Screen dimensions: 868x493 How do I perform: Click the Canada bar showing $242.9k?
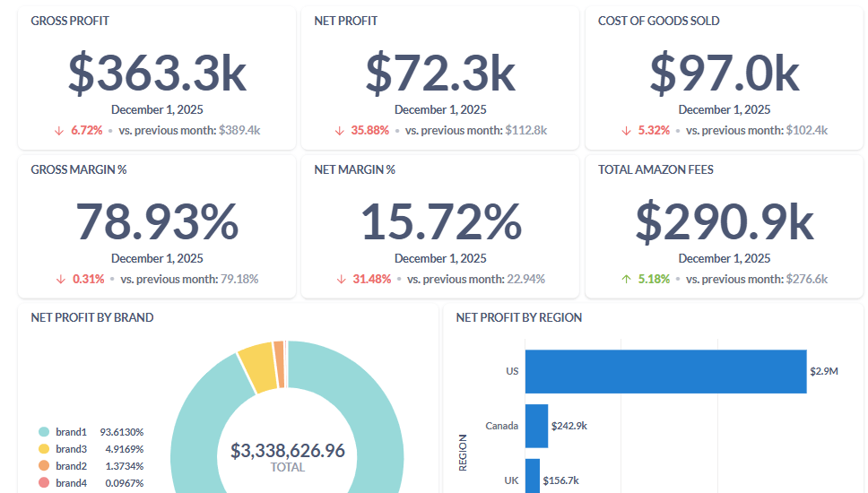tap(536, 426)
